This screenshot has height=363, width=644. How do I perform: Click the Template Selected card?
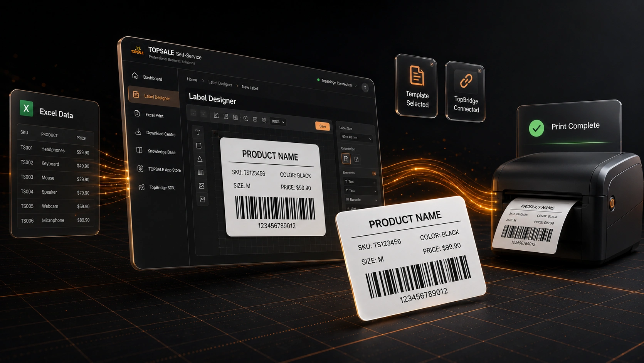[416, 86]
